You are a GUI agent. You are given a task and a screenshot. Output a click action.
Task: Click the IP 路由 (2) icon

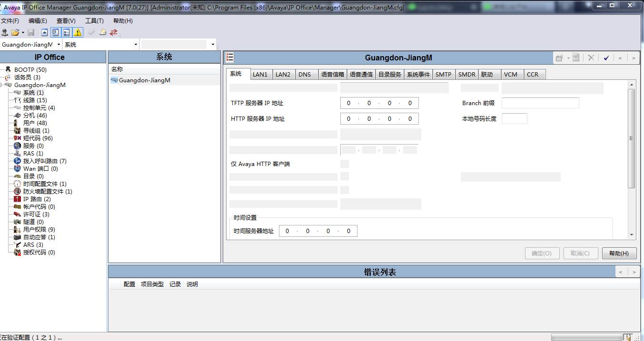[18, 199]
